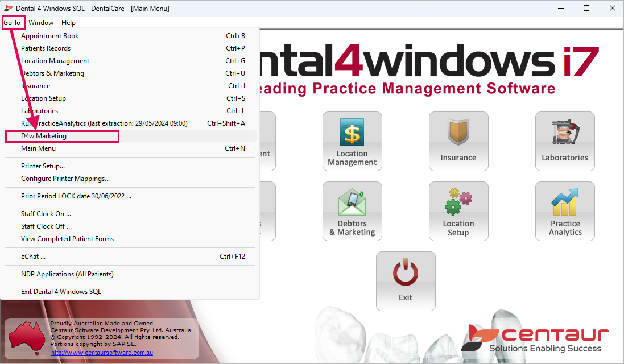
Task: Open the Window menu
Action: [41, 23]
